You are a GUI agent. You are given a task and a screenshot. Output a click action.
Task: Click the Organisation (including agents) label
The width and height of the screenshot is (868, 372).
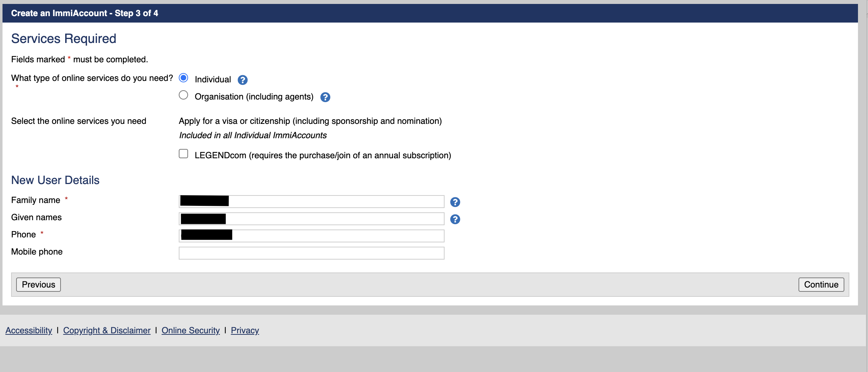coord(254,97)
